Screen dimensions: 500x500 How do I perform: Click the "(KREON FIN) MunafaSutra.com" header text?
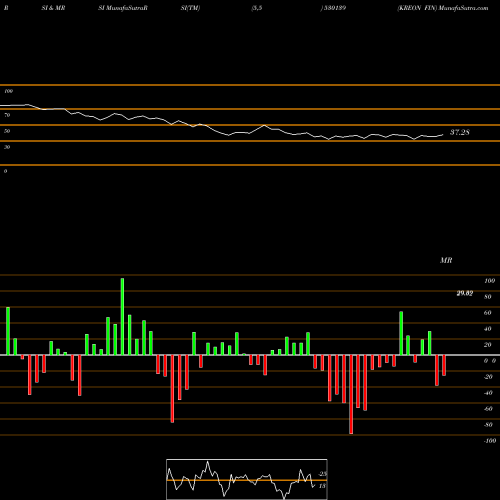(x=443, y=8)
